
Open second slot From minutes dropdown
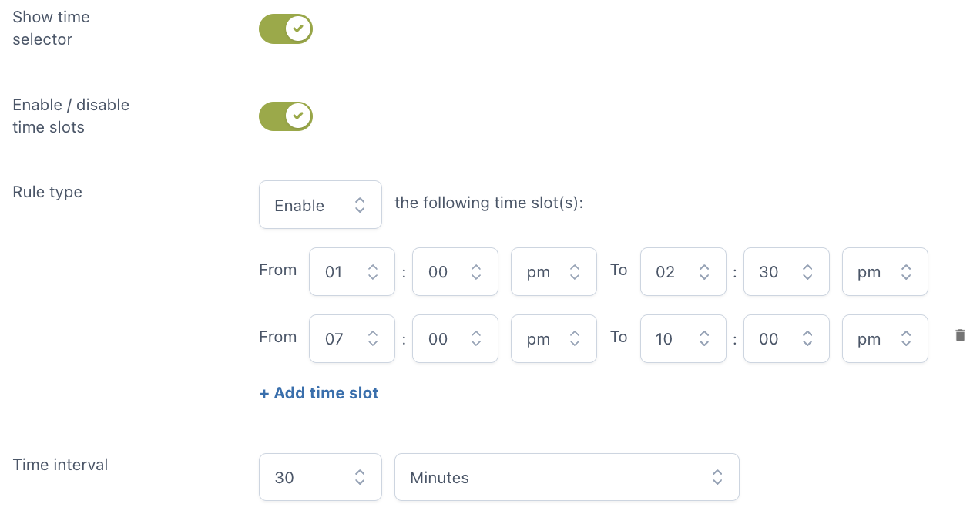tap(455, 338)
